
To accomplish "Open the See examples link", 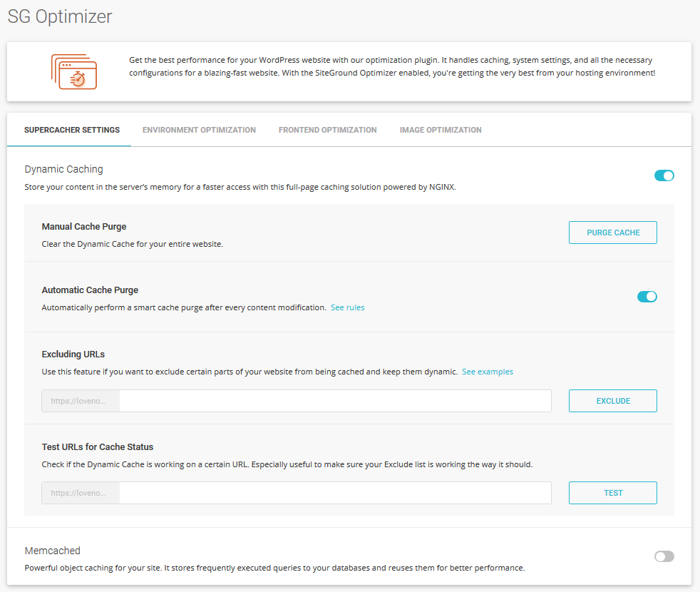I will (x=488, y=372).
